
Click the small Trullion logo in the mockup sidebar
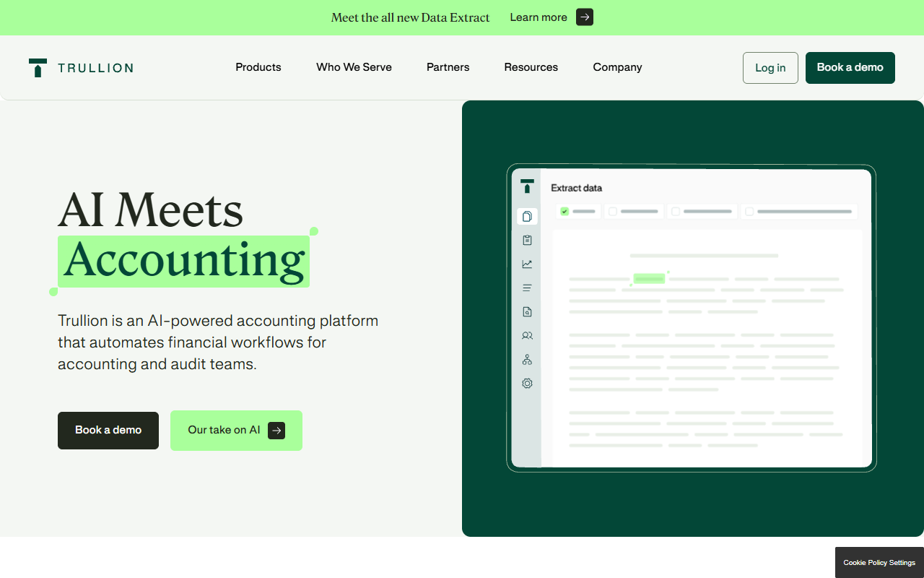[x=527, y=186]
